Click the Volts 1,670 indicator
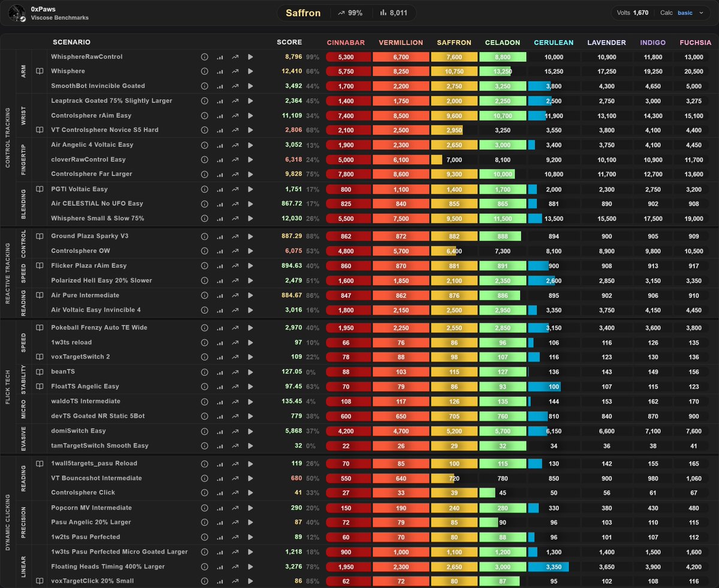 point(633,13)
